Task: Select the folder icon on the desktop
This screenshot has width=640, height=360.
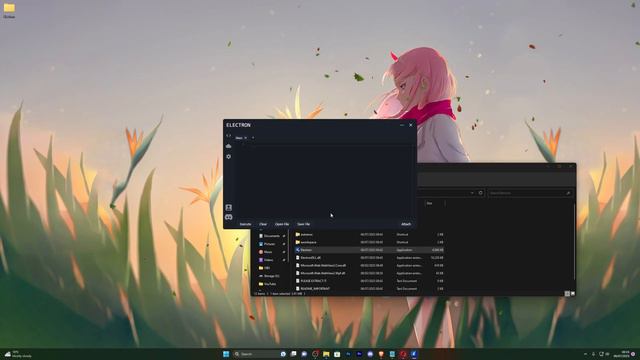Action: [x=9, y=10]
